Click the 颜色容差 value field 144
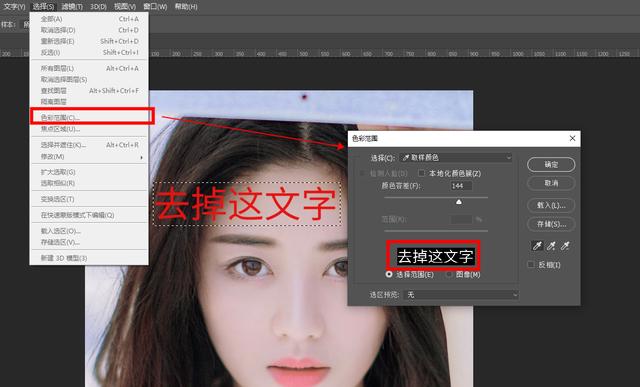This screenshot has width=640, height=387. point(461,186)
